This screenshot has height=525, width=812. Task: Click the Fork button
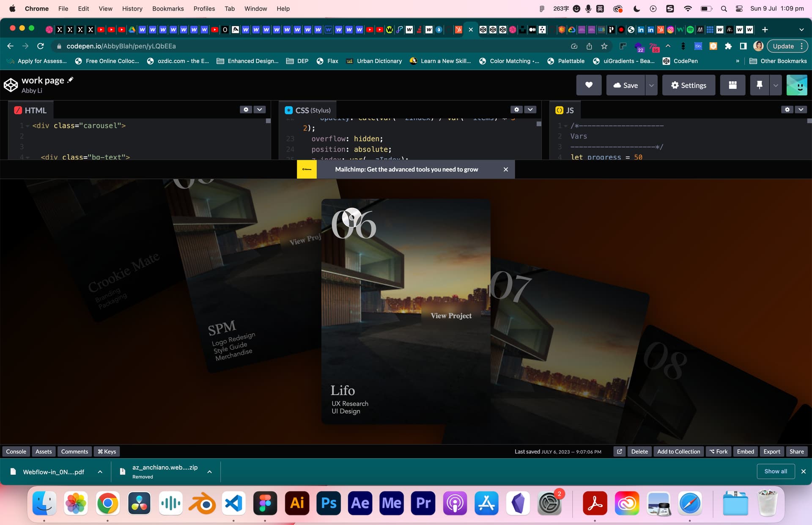click(718, 451)
